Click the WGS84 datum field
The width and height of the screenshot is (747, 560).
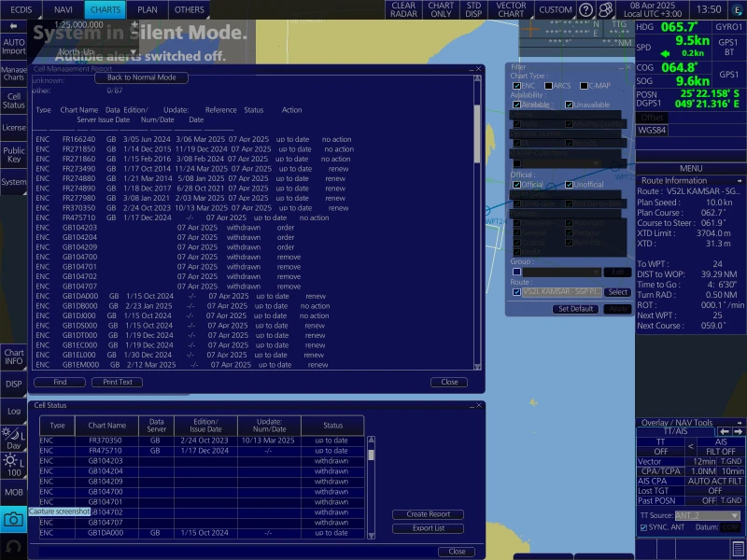point(652,131)
